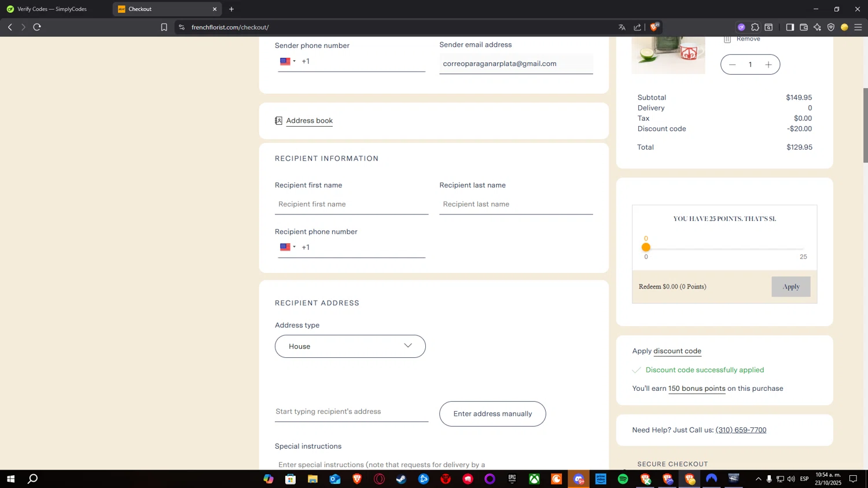Screen dimensions: 868x488
Task: Show hidden system tray icons
Action: point(759,479)
